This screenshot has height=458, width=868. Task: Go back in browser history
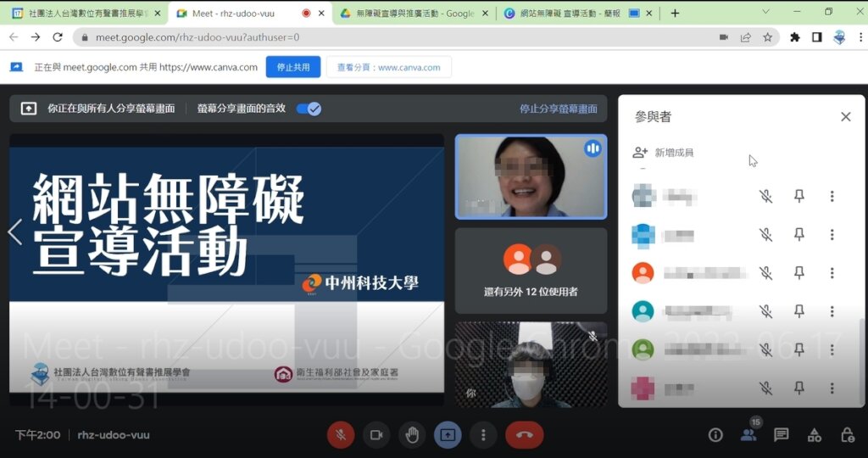point(14,37)
